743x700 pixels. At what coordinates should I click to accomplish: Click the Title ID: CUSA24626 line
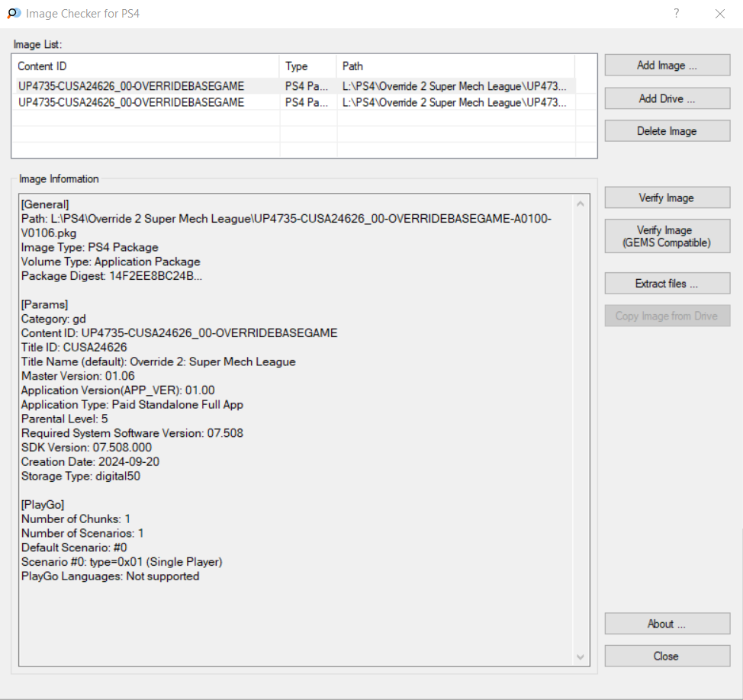click(x=74, y=347)
